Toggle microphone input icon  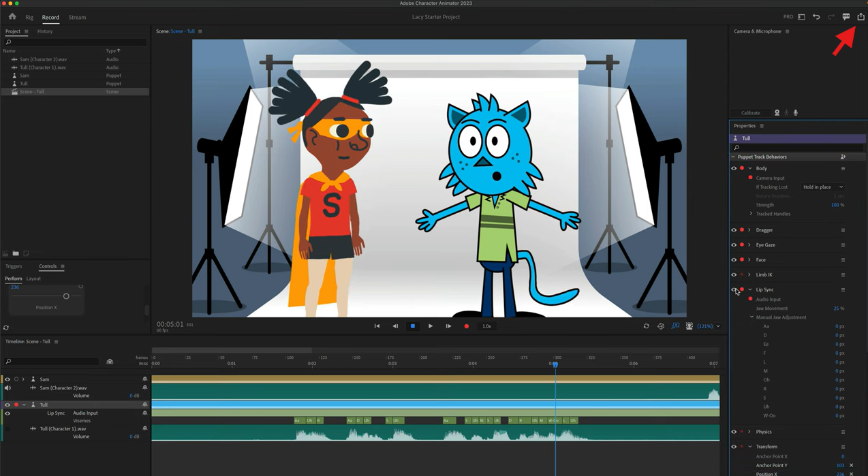click(x=796, y=113)
